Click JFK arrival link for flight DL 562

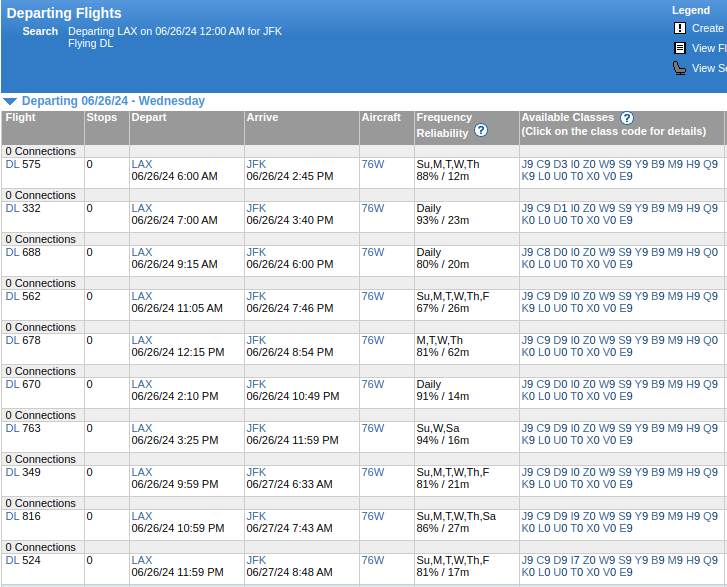click(256, 296)
